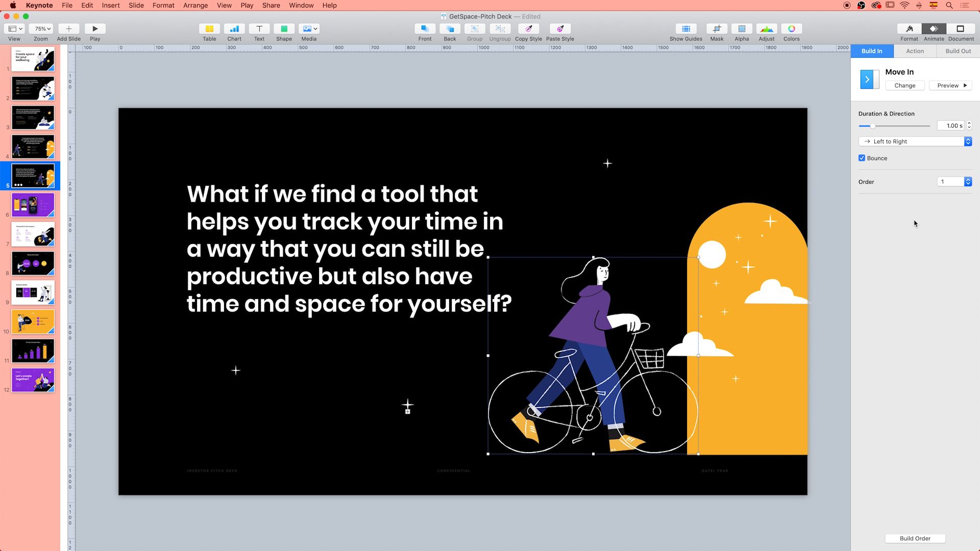Screen dimensions: 980x551
Task: Open the Document inspector
Action: [961, 29]
